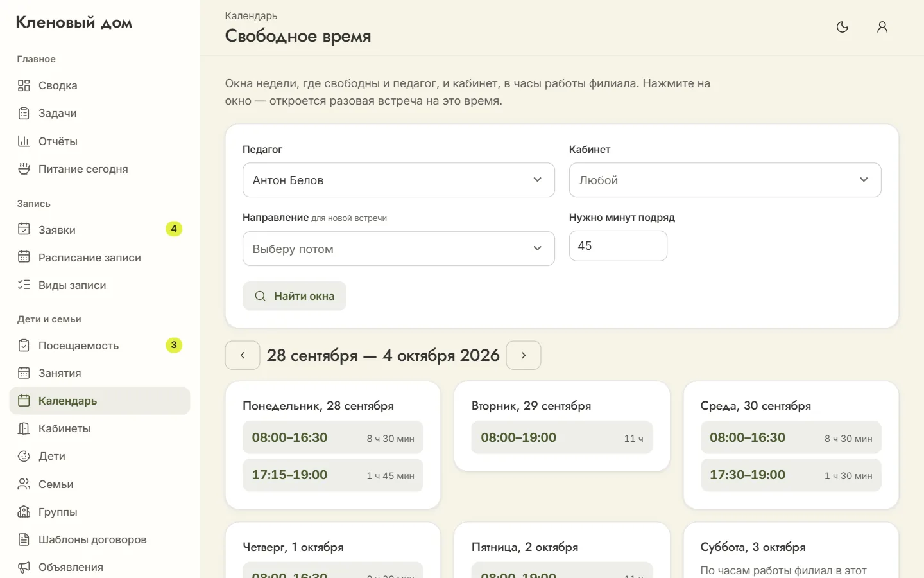Select Monday slot 08:00–16:30
This screenshot has height=578, width=924.
[x=333, y=438]
